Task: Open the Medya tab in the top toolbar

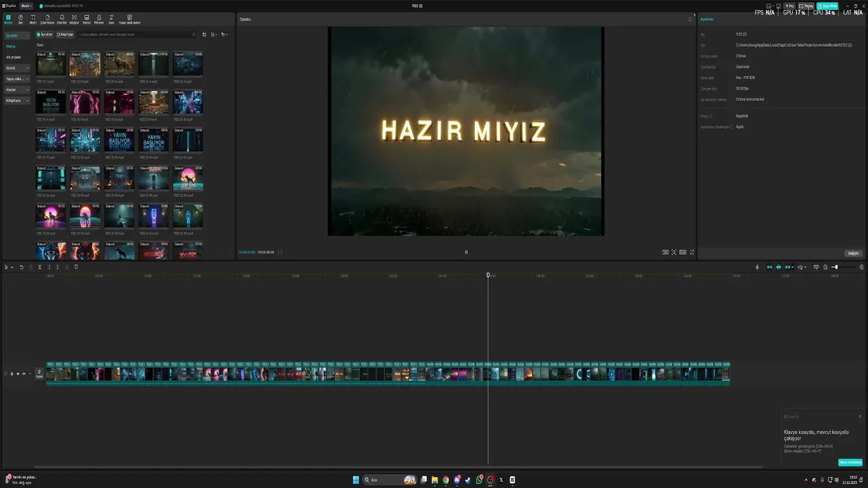Action: [x=8, y=19]
